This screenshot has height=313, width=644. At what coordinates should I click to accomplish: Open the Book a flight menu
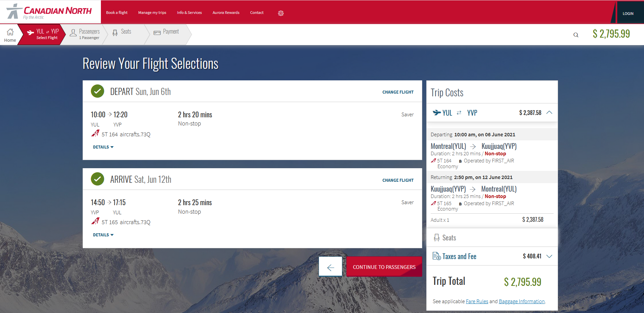click(117, 13)
